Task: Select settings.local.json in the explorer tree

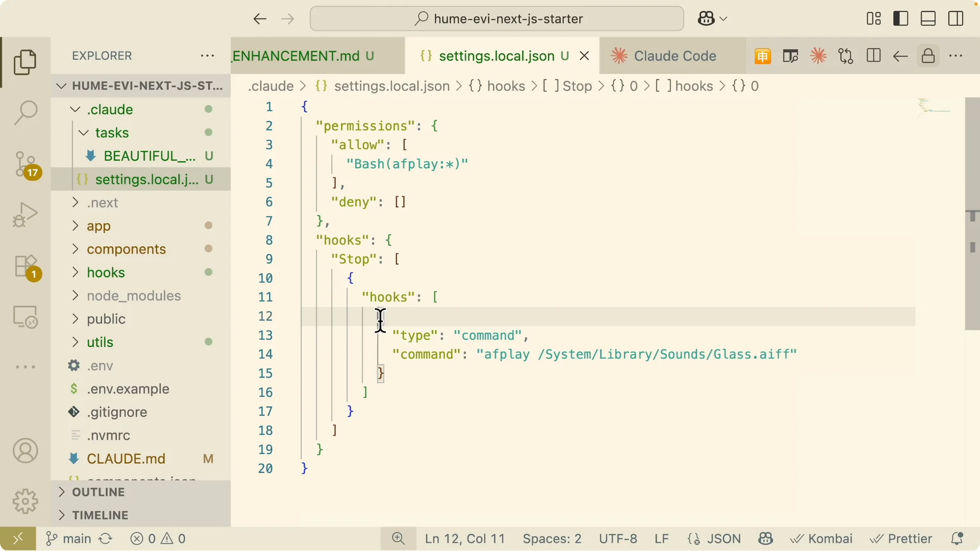Action: point(141,180)
